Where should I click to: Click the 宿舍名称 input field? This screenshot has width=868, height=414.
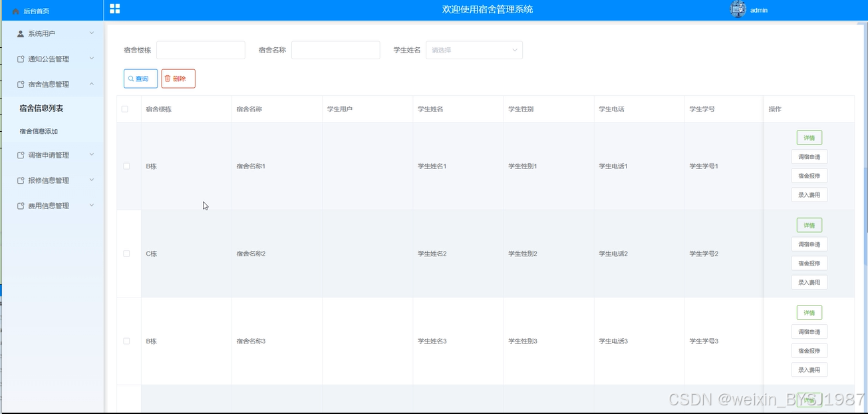point(336,50)
